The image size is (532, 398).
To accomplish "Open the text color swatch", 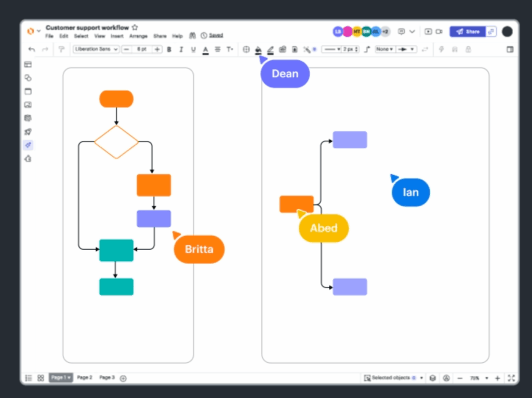I will [205, 49].
